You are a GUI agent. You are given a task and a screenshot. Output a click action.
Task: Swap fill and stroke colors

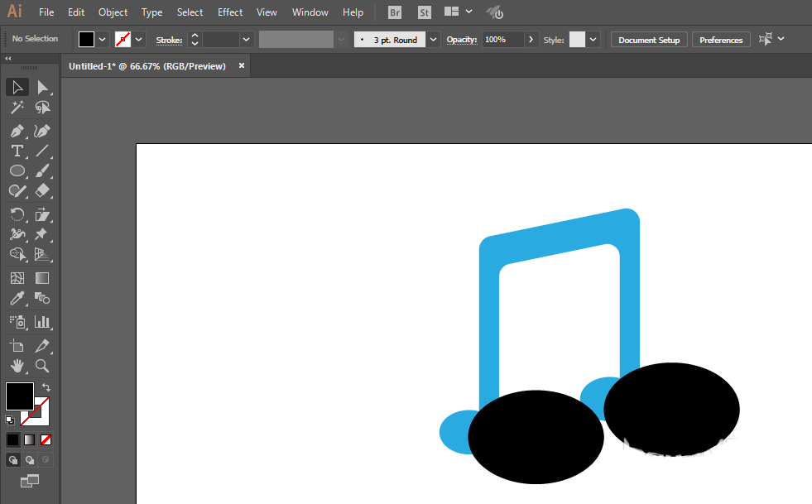tap(46, 387)
